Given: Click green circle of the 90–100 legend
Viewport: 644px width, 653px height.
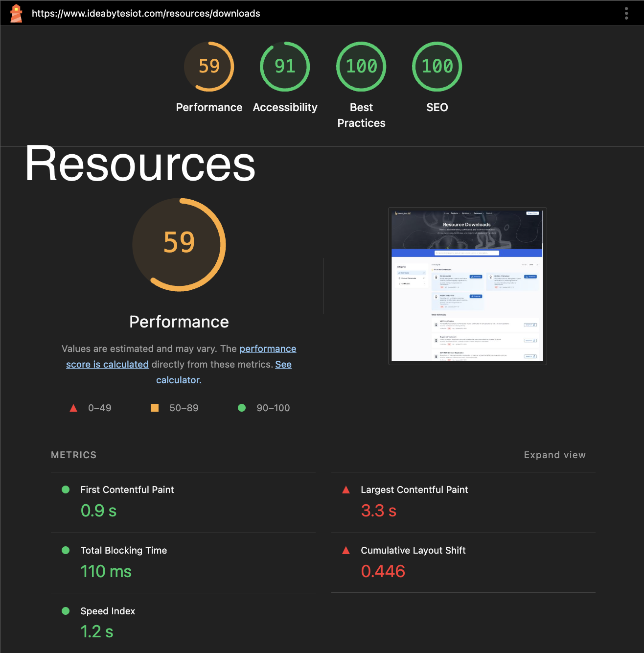Looking at the screenshot, I should pos(242,407).
